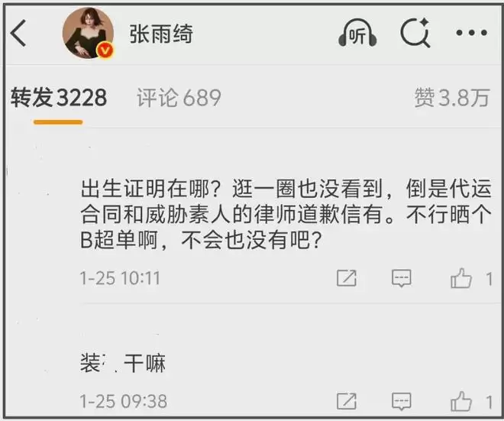The width and height of the screenshot is (504, 421).
Task: Tap the 1-25 09:38 timestamp
Action: click(x=124, y=401)
